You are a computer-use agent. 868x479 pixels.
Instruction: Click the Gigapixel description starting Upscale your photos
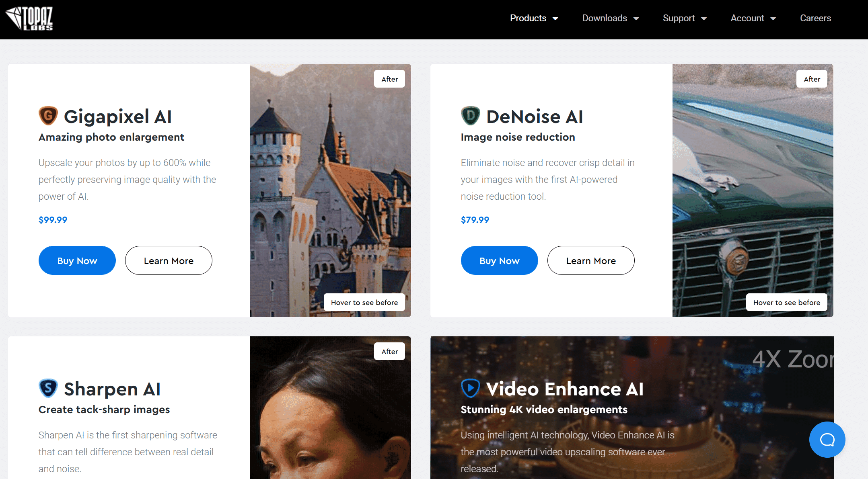[x=127, y=180]
